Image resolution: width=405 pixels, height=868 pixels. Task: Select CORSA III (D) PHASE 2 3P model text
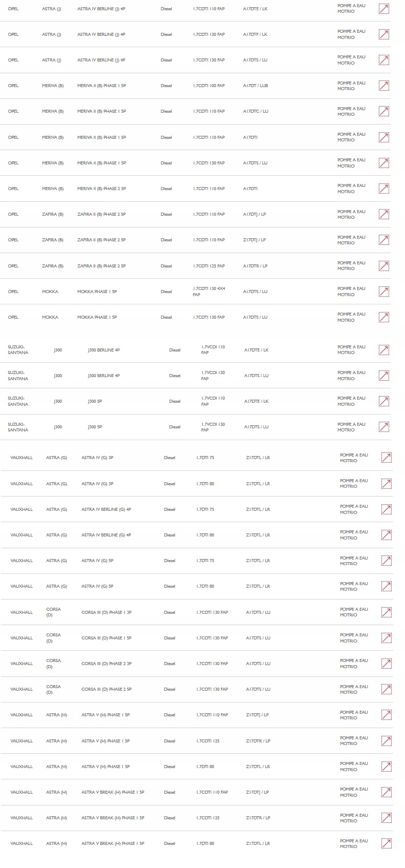[107, 664]
